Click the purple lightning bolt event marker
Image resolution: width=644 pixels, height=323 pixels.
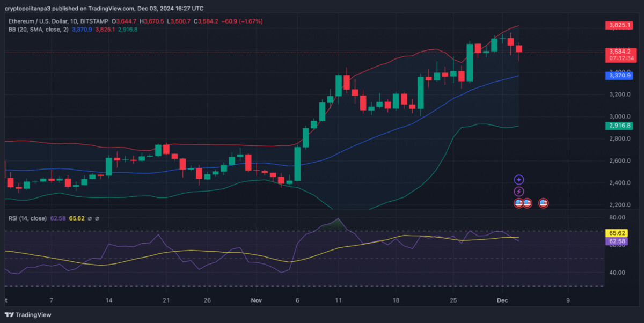point(518,191)
